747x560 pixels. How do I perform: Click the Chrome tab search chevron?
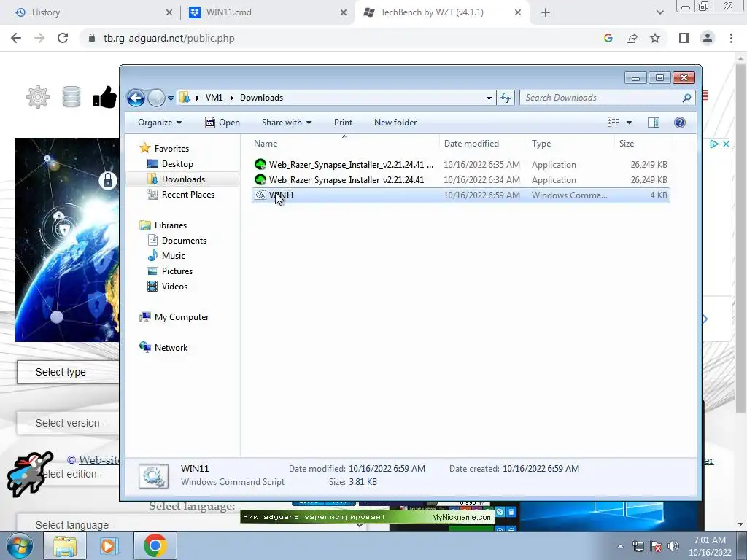point(659,12)
